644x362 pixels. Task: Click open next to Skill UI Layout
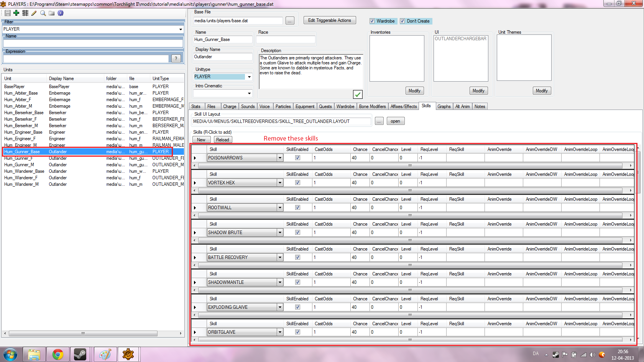coord(395,121)
